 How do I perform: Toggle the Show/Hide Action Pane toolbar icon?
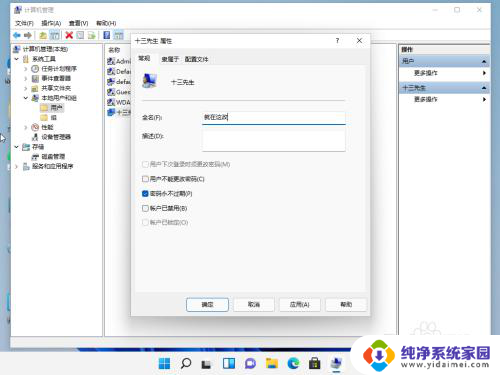pos(119,35)
